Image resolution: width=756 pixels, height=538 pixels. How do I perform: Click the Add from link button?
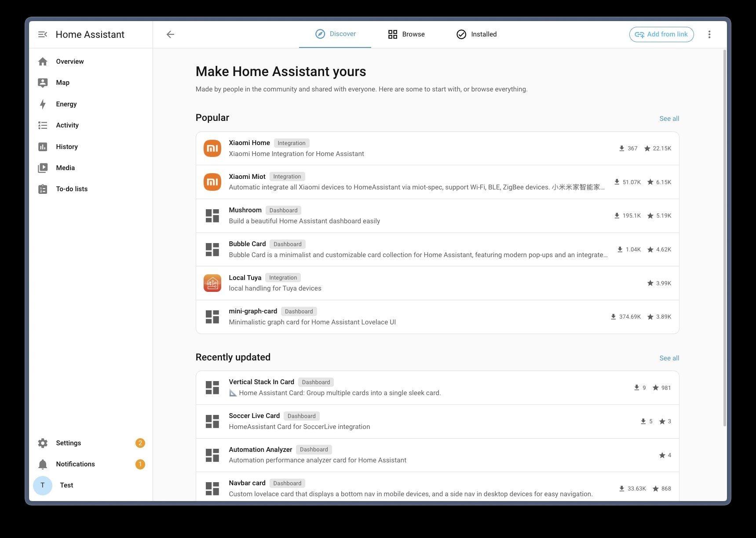(x=661, y=34)
